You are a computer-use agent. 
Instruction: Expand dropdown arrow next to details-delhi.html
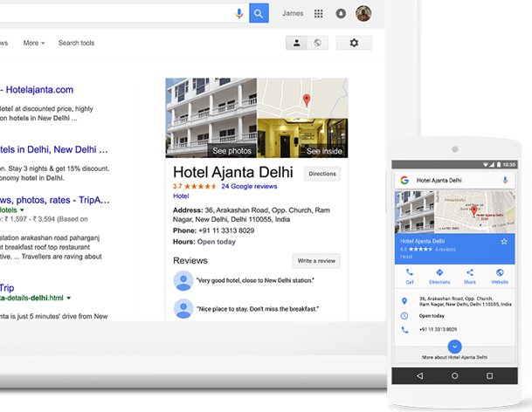coord(69,298)
